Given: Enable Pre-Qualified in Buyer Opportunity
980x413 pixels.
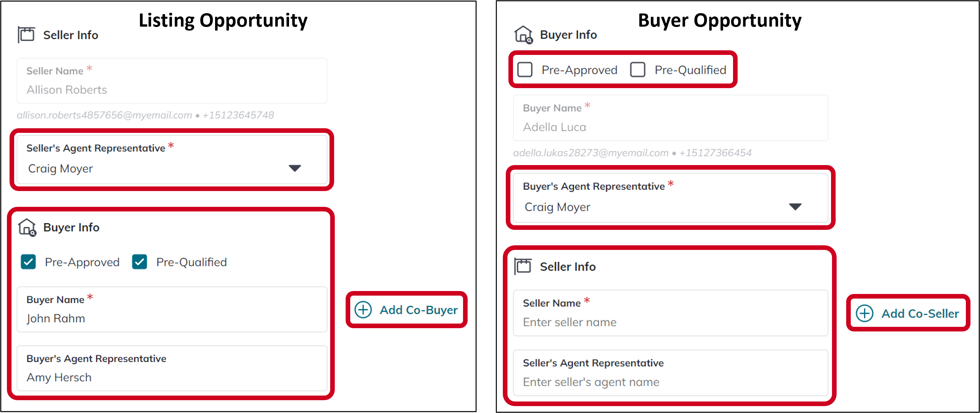Looking at the screenshot, I should pos(637,70).
